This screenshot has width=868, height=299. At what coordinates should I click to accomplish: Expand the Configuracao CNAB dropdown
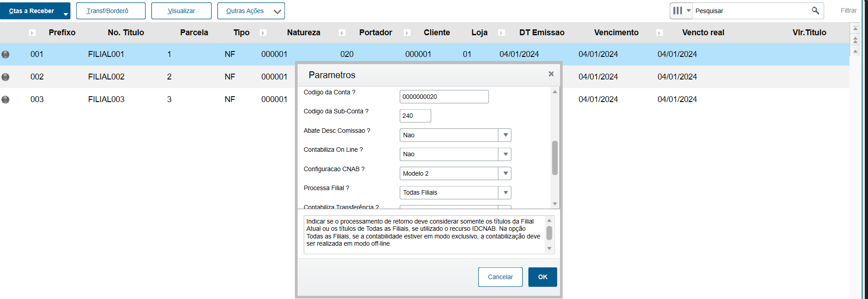(x=505, y=173)
